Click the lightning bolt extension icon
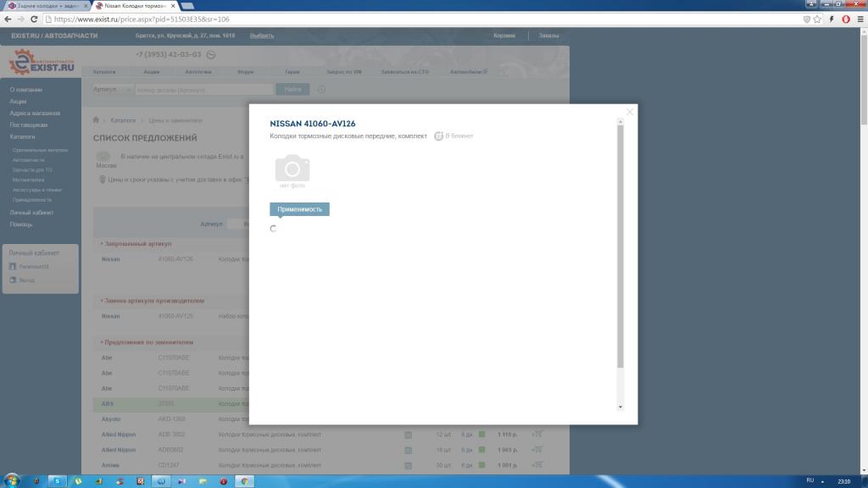Screen dimensions: 868x488 pos(832,19)
